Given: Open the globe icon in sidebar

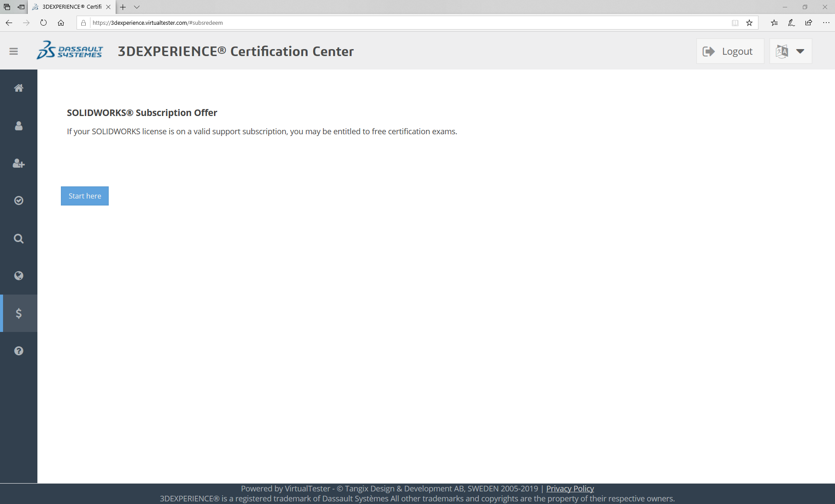Looking at the screenshot, I should [x=18, y=275].
